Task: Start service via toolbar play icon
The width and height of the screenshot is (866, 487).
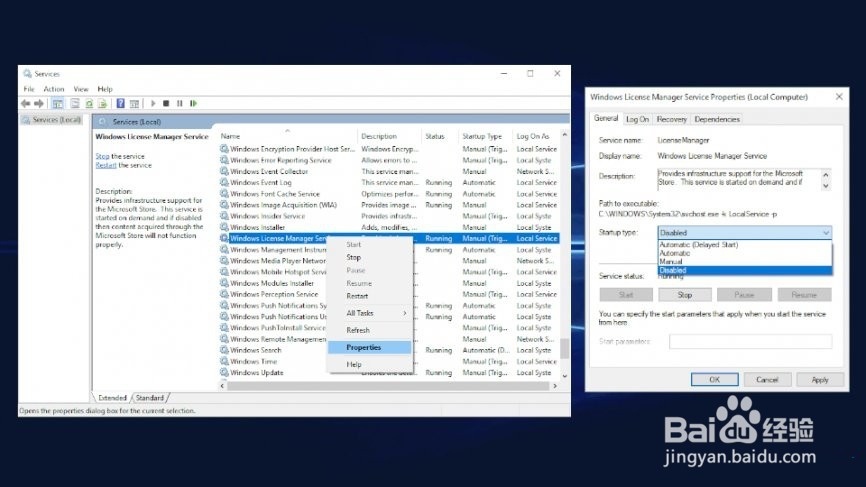Action: [153, 103]
